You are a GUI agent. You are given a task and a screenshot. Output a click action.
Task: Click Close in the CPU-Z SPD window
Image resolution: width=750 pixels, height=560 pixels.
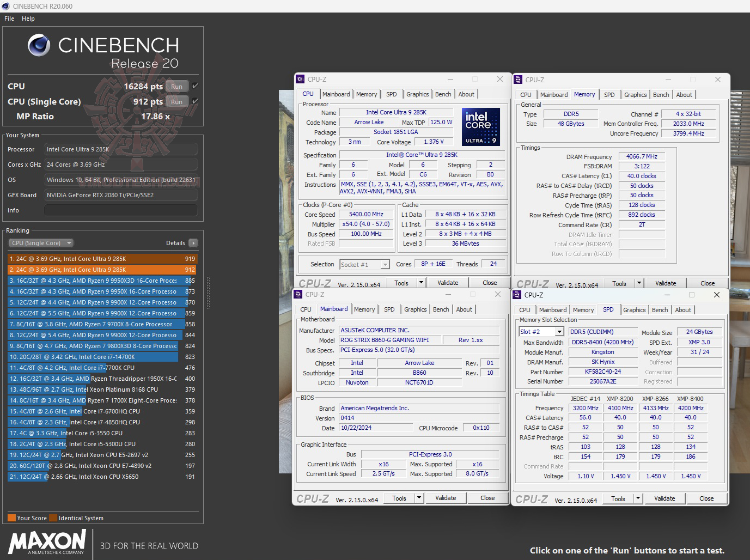pyautogui.click(x=706, y=498)
